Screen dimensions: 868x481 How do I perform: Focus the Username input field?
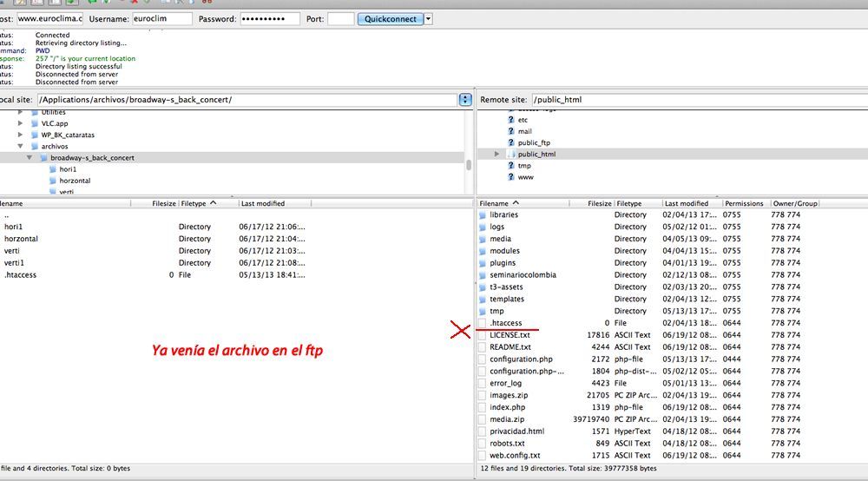pos(162,18)
